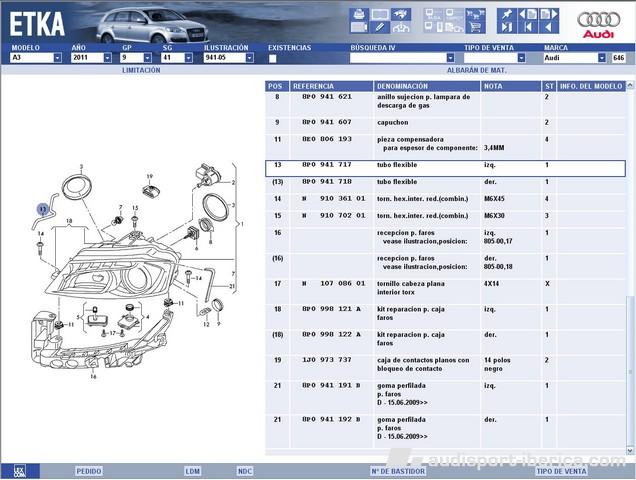Click the Denominación column header
The height and width of the screenshot is (480, 636).
(427, 86)
